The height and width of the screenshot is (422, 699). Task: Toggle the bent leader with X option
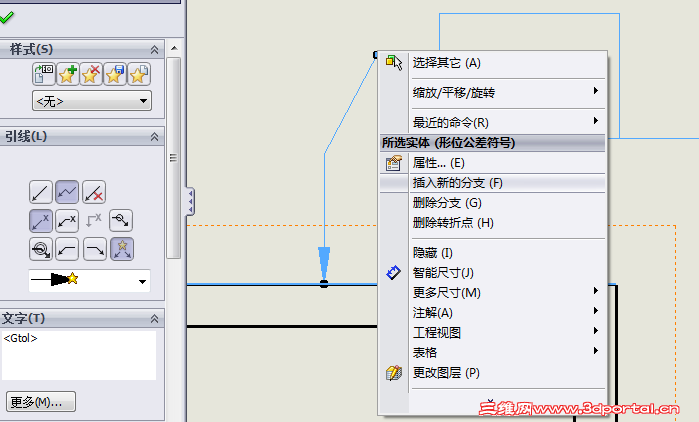67,221
